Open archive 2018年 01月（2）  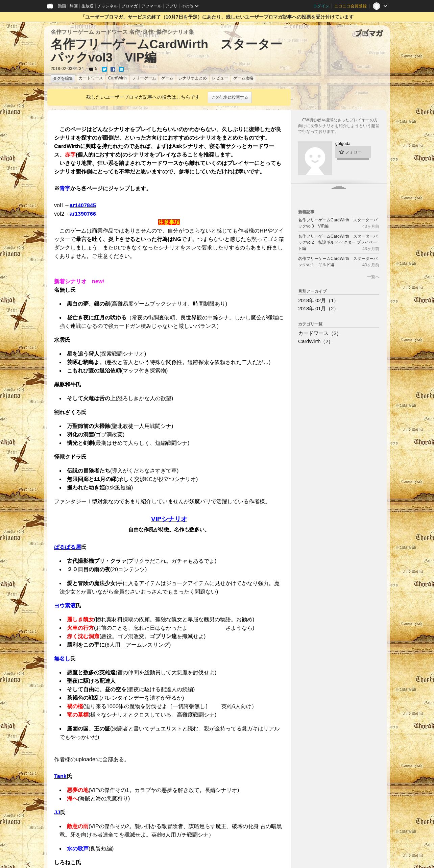coord(318,309)
